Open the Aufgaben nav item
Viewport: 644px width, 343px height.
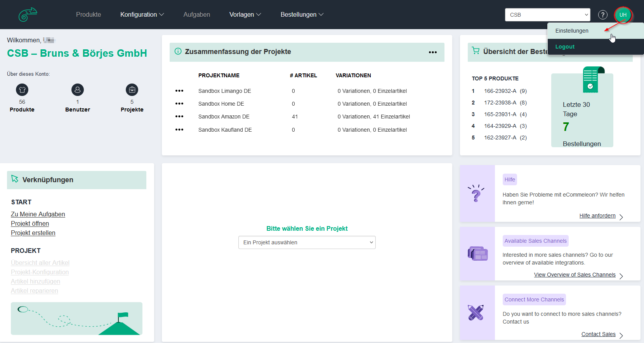click(197, 15)
